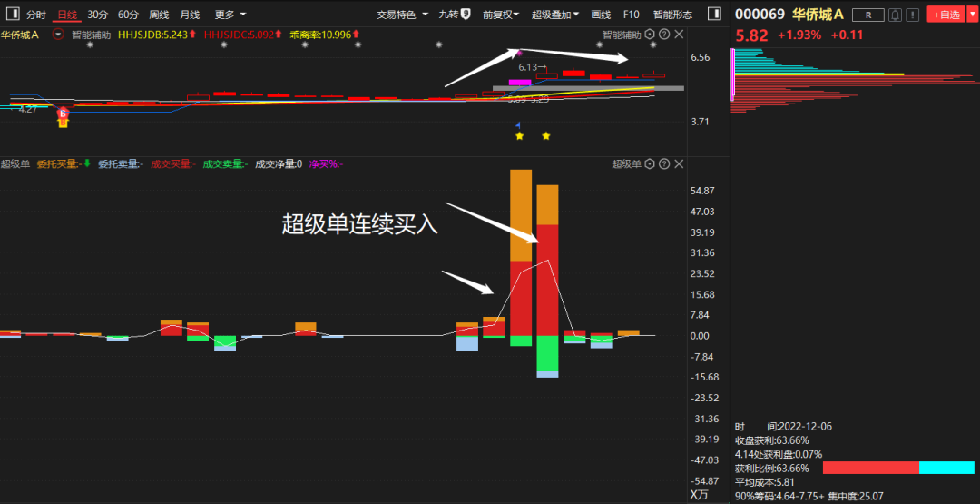Toggle the left sidebar panel icon
The image size is (980, 504).
[15, 15]
